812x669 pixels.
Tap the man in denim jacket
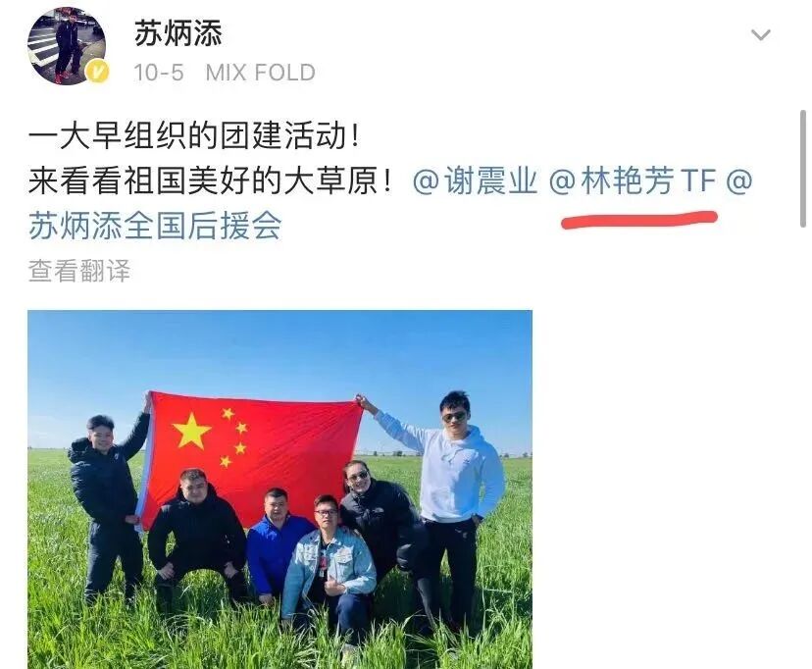tap(330, 570)
